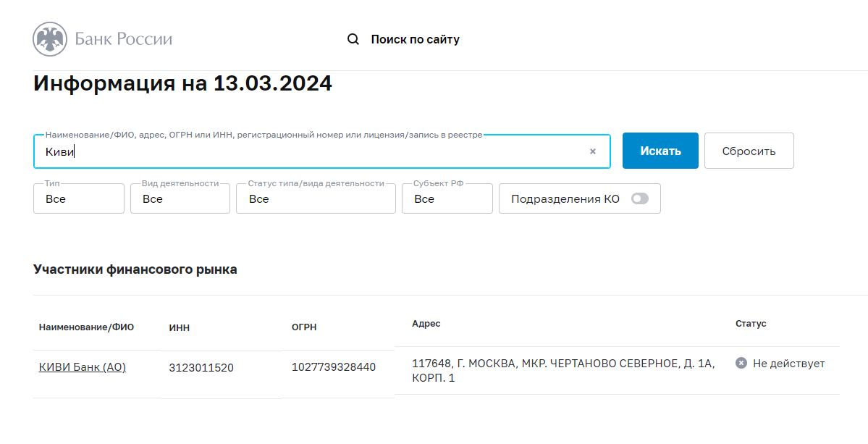Click the 'Не действует' status icon

click(741, 364)
